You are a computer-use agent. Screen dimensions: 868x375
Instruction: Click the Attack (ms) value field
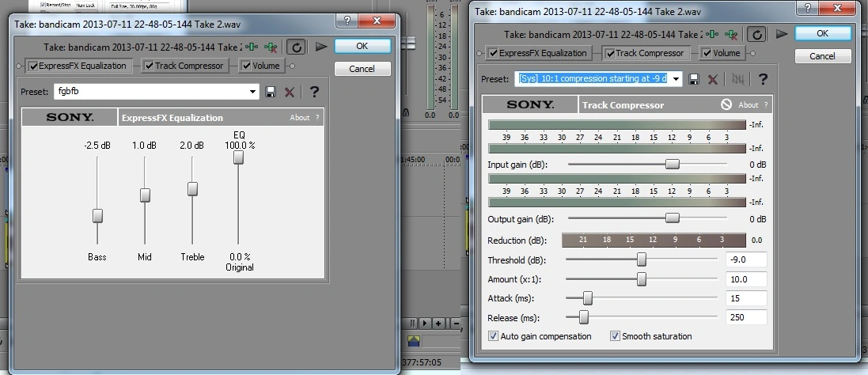(x=746, y=298)
